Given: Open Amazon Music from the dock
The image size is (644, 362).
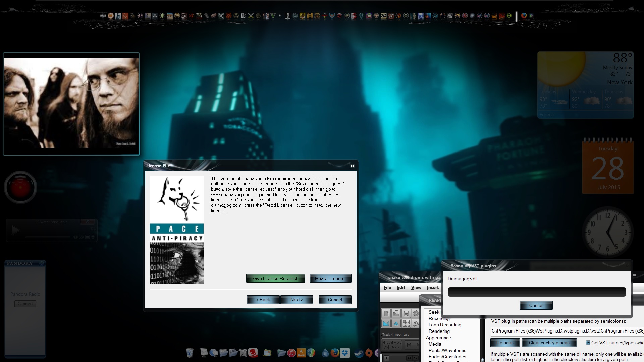Looking at the screenshot, I should point(301,353).
